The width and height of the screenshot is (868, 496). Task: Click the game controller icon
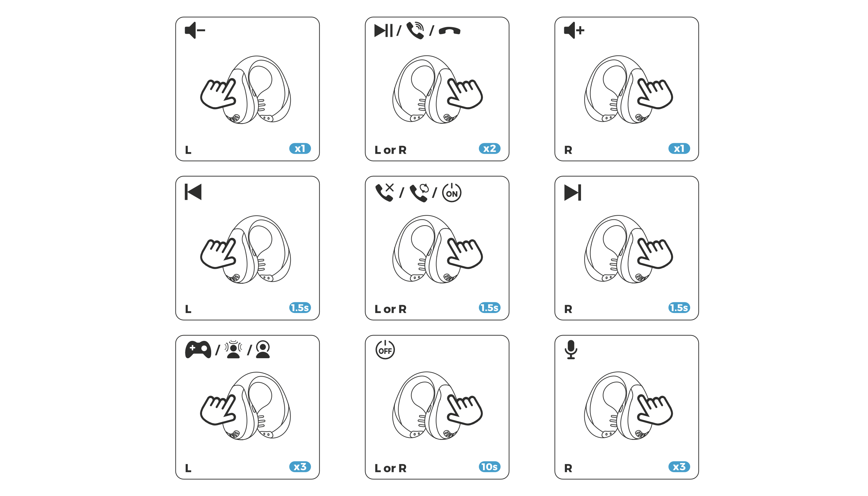(198, 349)
